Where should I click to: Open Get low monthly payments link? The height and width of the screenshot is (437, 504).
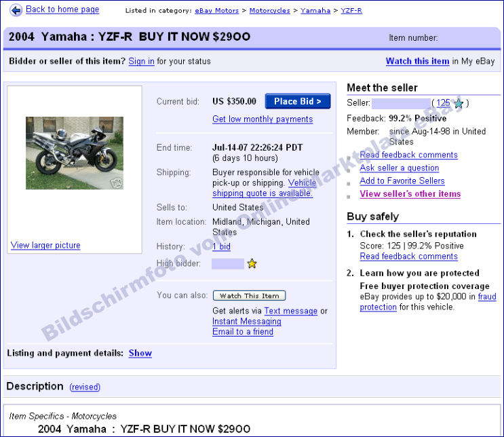263,119
